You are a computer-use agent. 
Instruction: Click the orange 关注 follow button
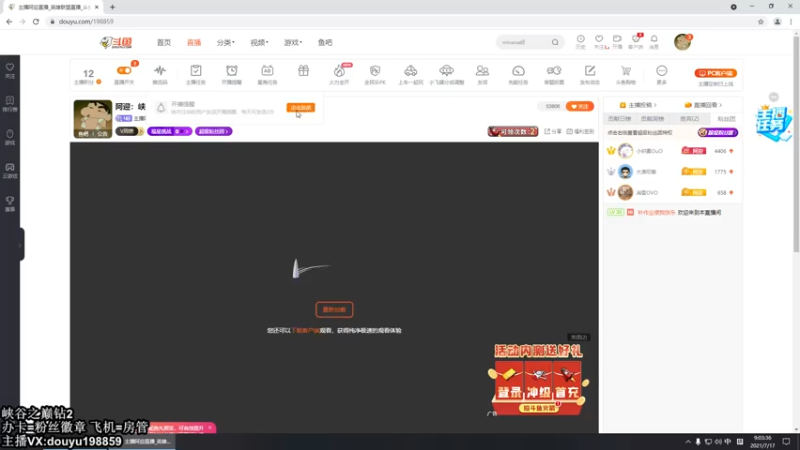580,106
